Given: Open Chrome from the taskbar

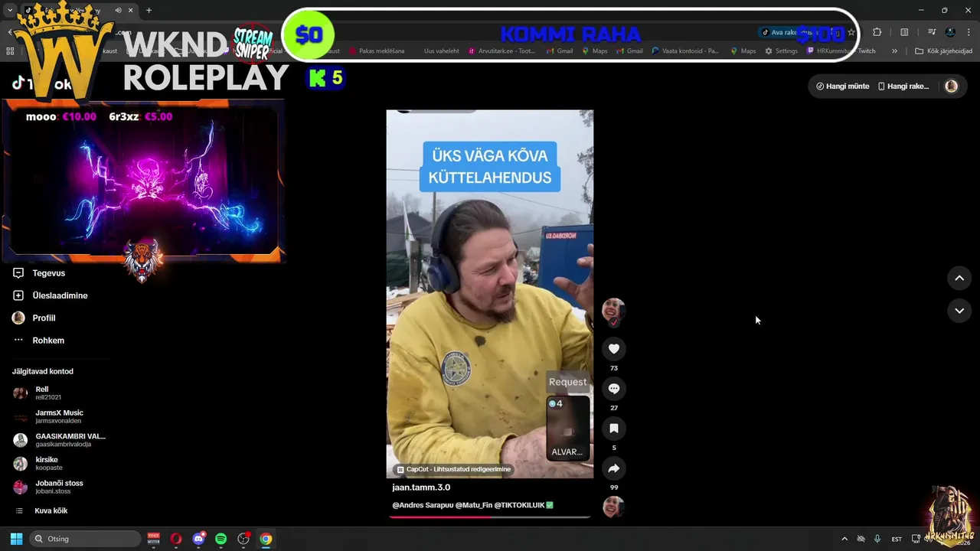Looking at the screenshot, I should pyautogui.click(x=266, y=539).
